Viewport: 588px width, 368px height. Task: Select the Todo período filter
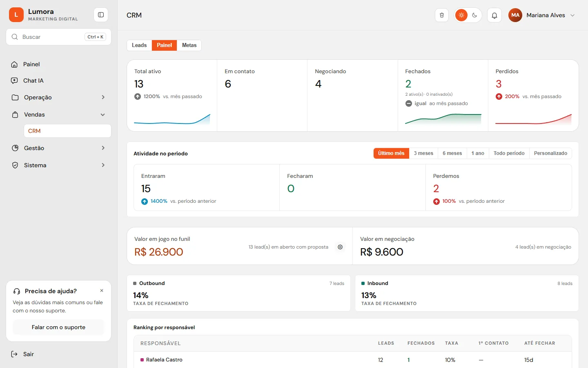[509, 153]
